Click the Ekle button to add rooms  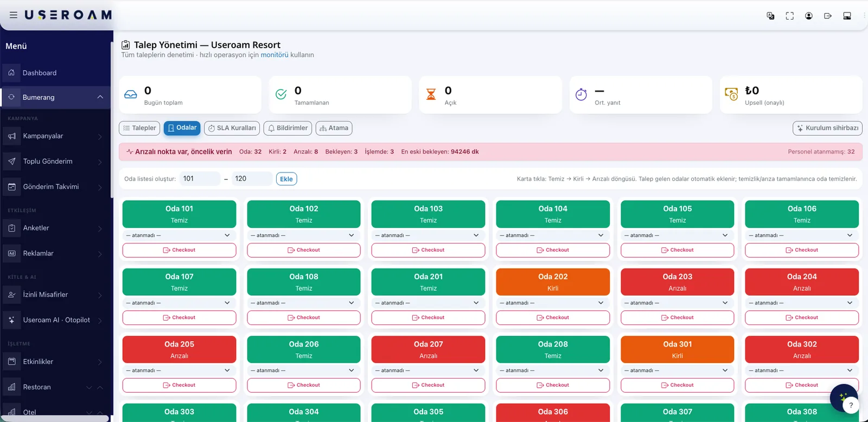pyautogui.click(x=286, y=179)
